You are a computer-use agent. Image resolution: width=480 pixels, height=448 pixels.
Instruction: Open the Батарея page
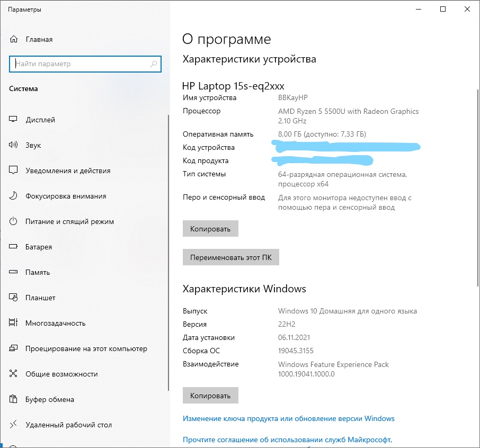[39, 247]
